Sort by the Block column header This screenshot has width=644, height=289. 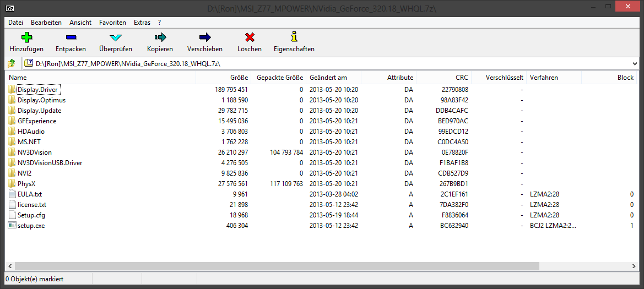(x=609, y=77)
